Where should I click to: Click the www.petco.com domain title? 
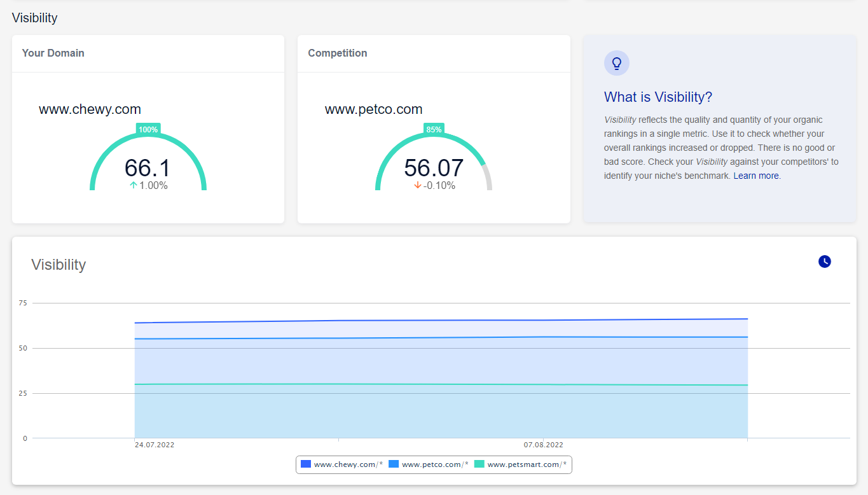tap(374, 109)
